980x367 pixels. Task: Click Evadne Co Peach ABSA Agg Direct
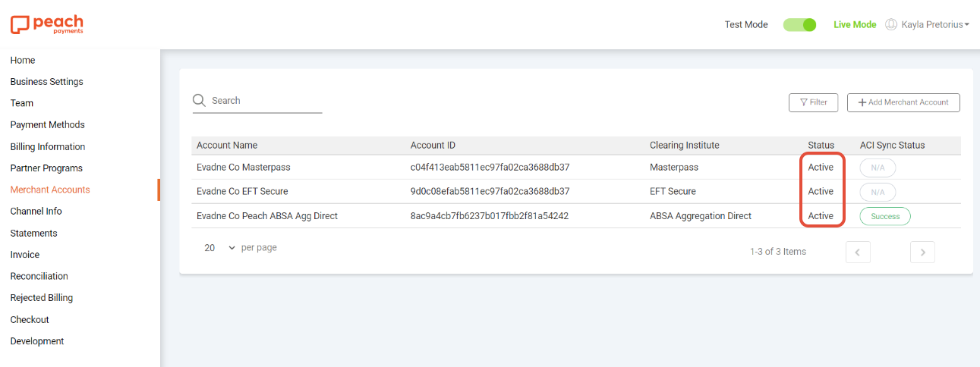point(267,216)
